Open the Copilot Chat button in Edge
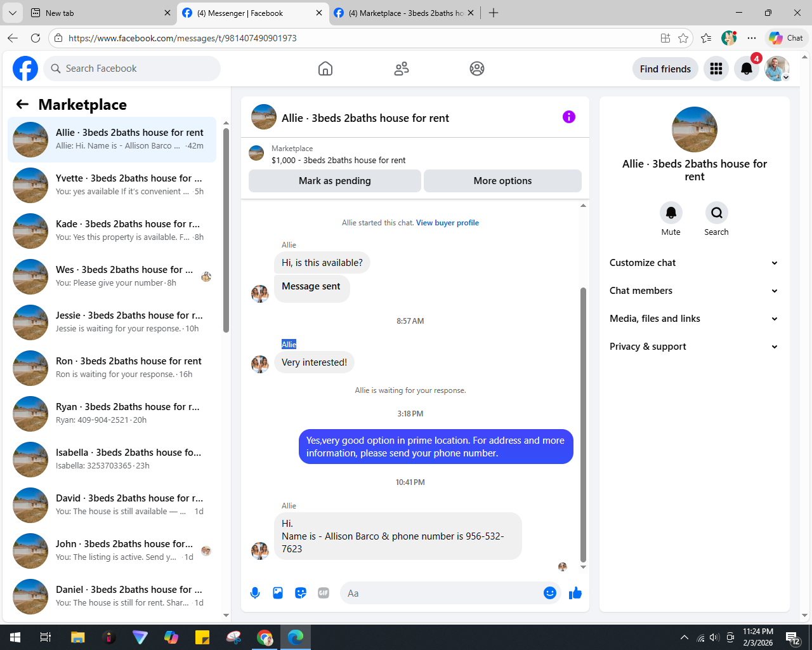Viewport: 812px width, 650px height. (787, 38)
